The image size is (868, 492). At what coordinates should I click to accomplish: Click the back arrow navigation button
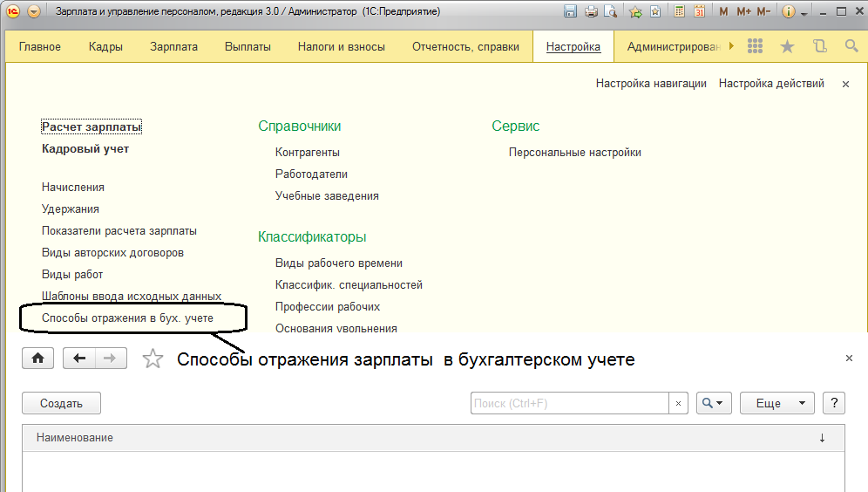(x=79, y=359)
